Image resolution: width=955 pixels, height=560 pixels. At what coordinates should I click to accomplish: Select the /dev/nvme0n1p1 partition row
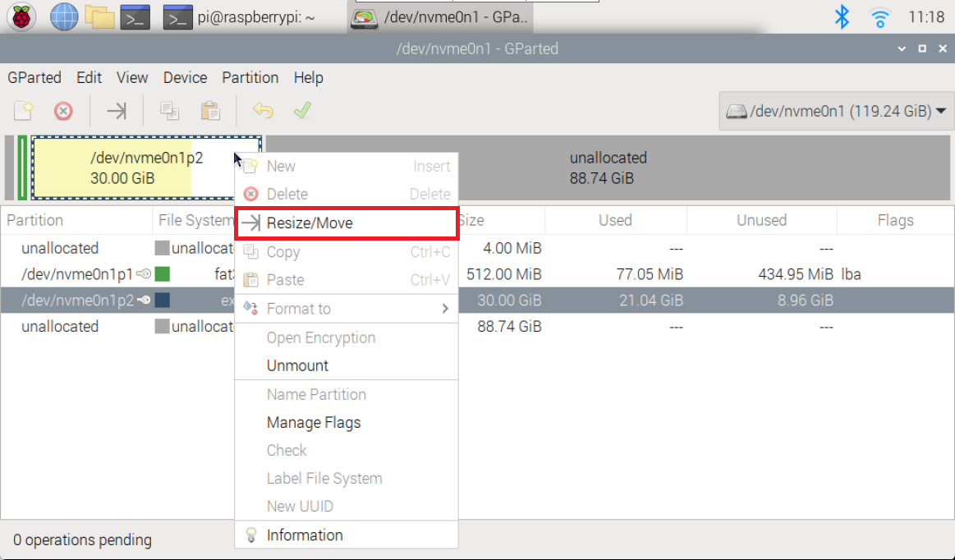click(77, 274)
